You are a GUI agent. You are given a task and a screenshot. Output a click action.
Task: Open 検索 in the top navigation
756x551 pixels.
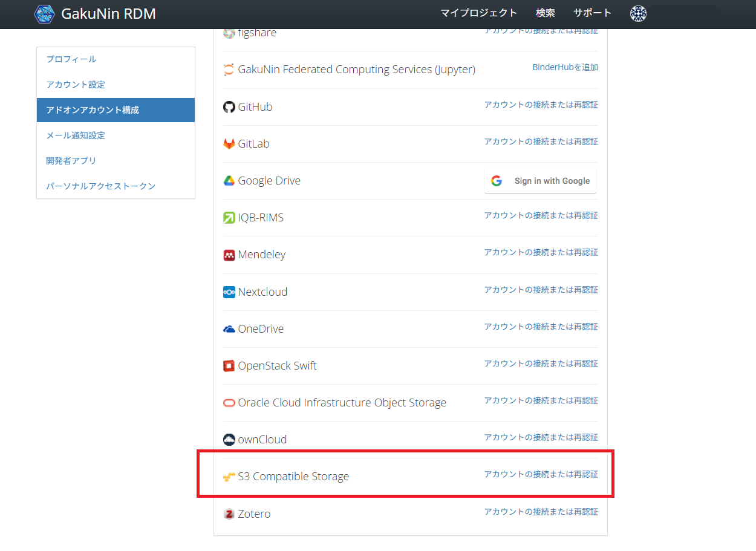click(x=545, y=13)
